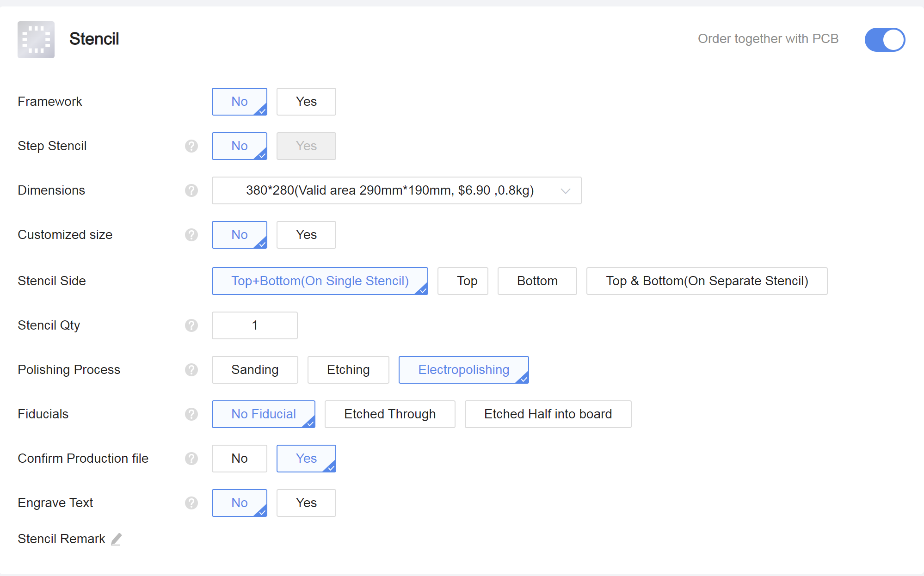The image size is (924, 576).
Task: Toggle Order together with PCB switch
Action: pyautogui.click(x=884, y=40)
